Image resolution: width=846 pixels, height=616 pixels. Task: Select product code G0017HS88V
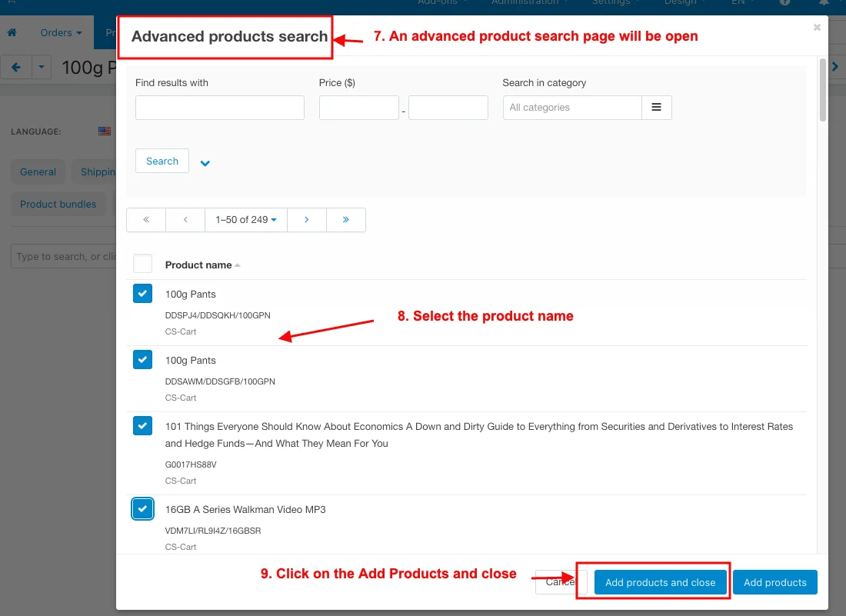(x=191, y=464)
